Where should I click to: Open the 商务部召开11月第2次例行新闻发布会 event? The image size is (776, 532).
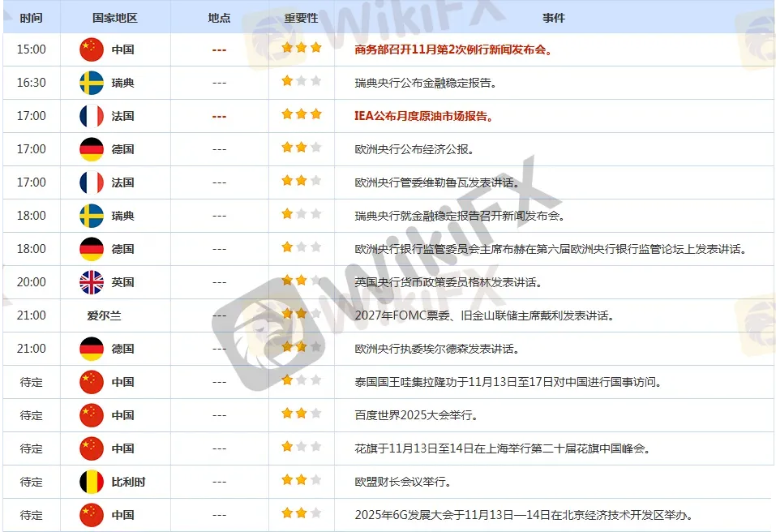[x=454, y=49]
